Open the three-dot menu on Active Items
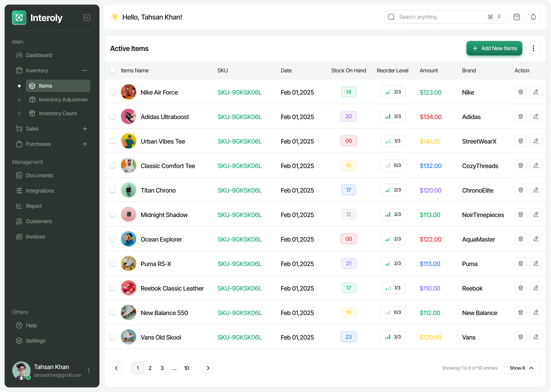 (533, 48)
